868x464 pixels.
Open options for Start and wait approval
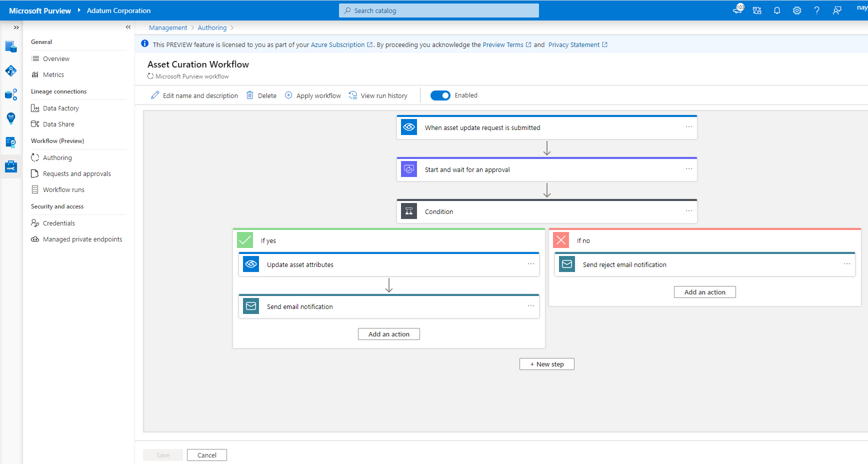689,169
